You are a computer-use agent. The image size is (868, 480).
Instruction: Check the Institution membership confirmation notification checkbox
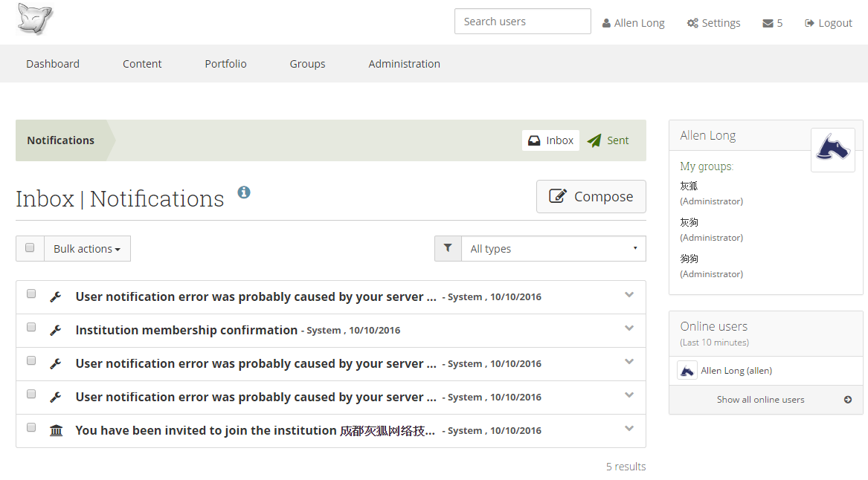pyautogui.click(x=31, y=327)
